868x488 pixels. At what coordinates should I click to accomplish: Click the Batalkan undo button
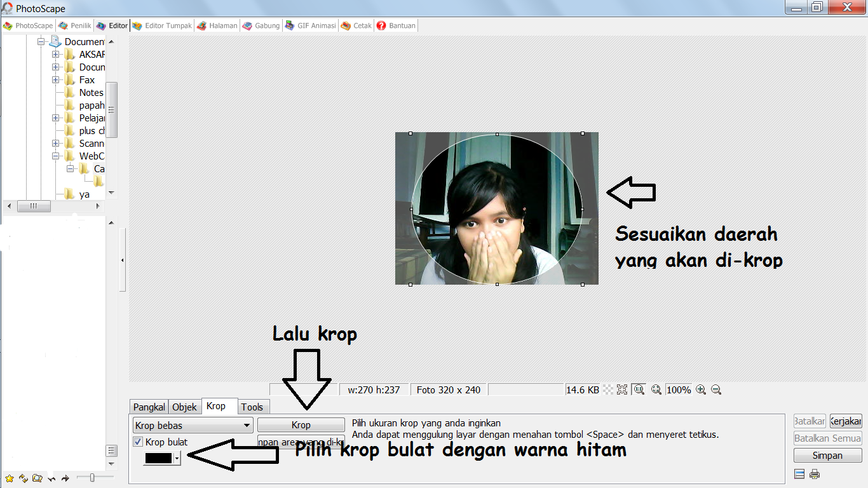coord(810,421)
